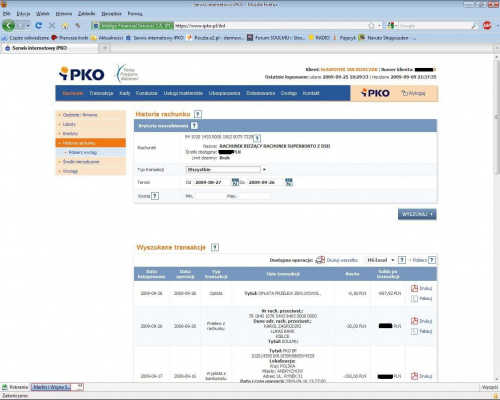Click the WYSZUKAJ search button
Image resolution: width=500 pixels, height=400 pixels.
click(417, 214)
